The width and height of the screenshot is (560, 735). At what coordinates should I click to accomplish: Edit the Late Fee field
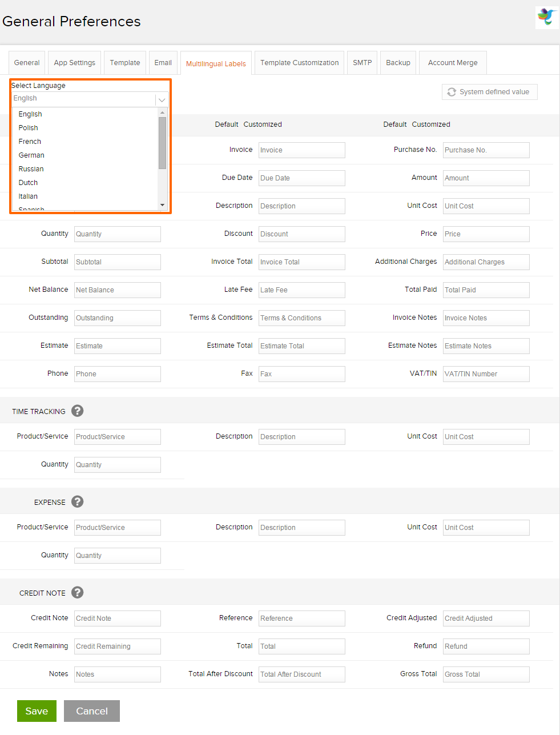point(302,290)
